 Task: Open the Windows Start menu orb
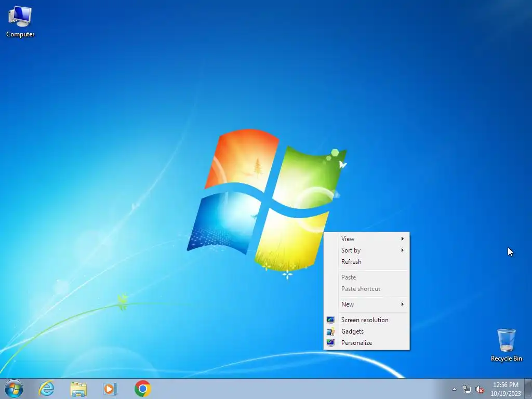click(x=14, y=389)
